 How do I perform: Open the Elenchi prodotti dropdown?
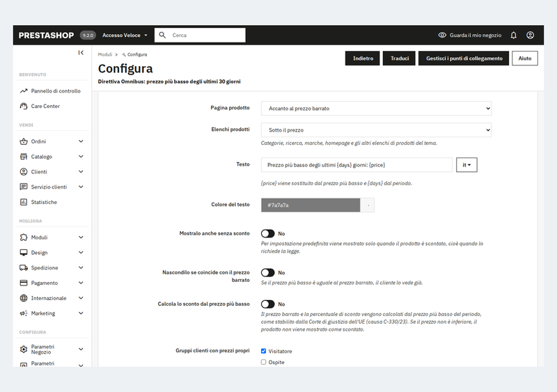pos(376,130)
